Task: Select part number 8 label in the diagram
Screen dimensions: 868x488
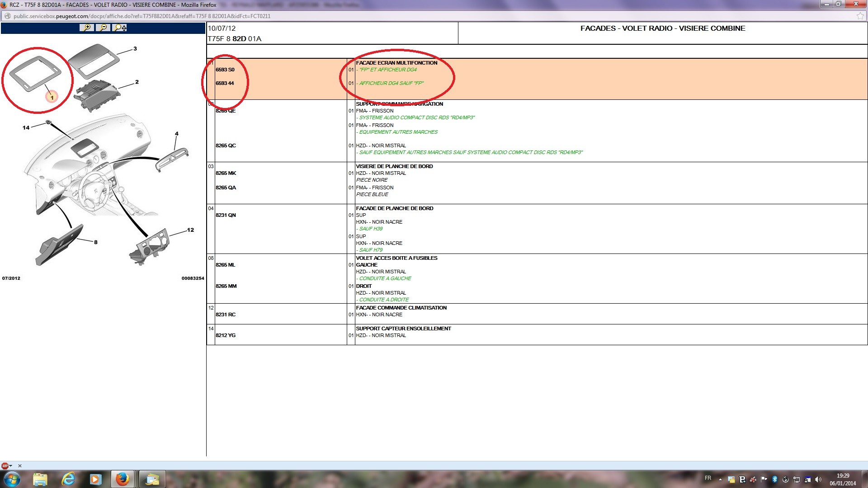Action: point(96,242)
